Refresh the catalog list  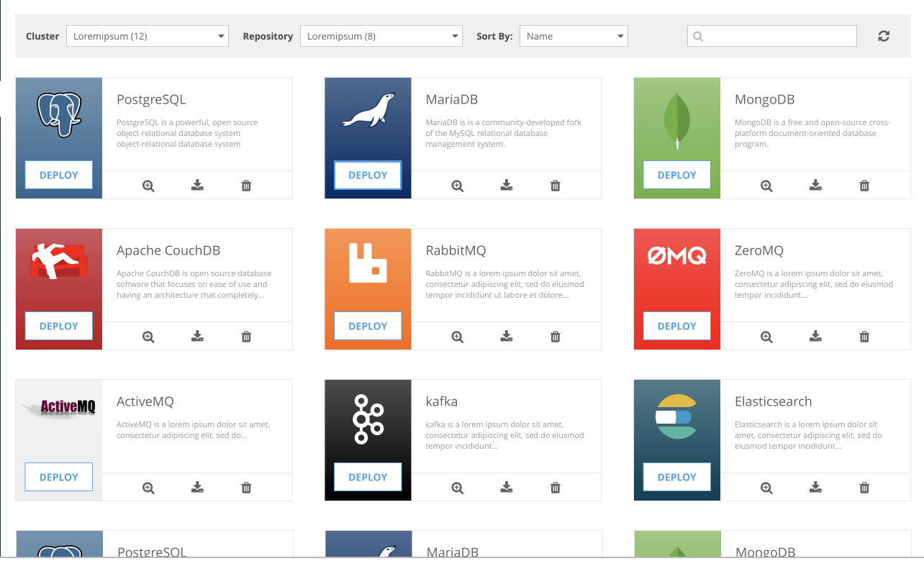point(884,36)
